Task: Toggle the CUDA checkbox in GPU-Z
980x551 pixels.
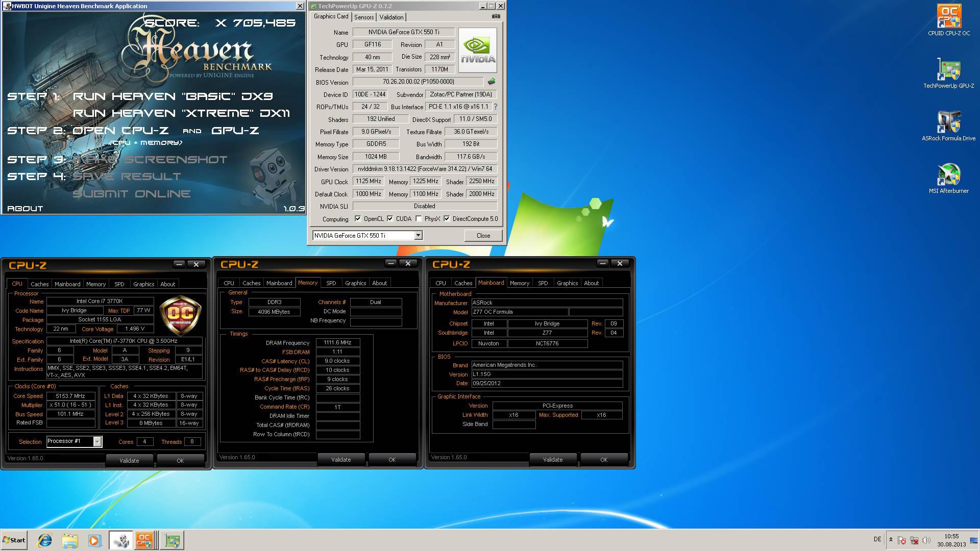Action: pos(390,219)
